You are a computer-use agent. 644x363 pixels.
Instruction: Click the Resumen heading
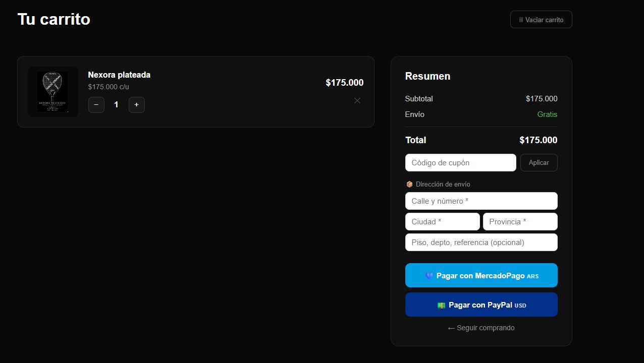coord(428,76)
